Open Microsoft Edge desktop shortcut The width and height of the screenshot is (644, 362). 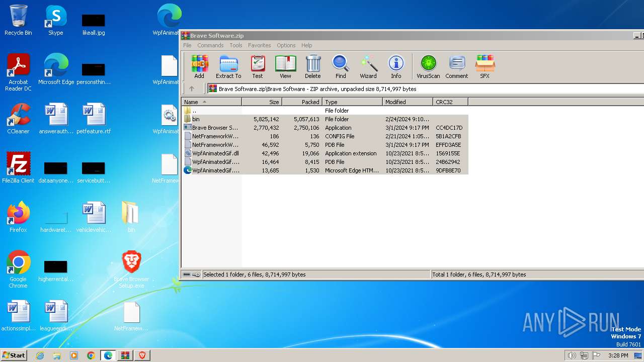click(56, 69)
